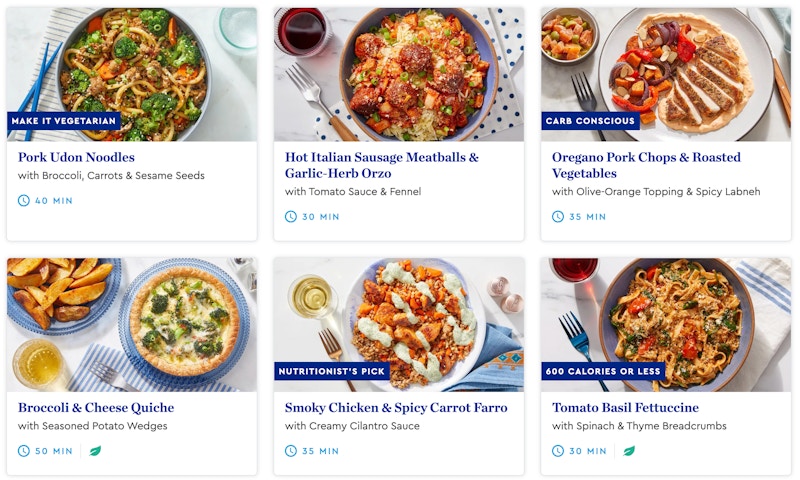The width and height of the screenshot is (800, 480).
Task: View Smoky Chicken & Spicy Carrot Farro recipe
Action: (x=396, y=408)
